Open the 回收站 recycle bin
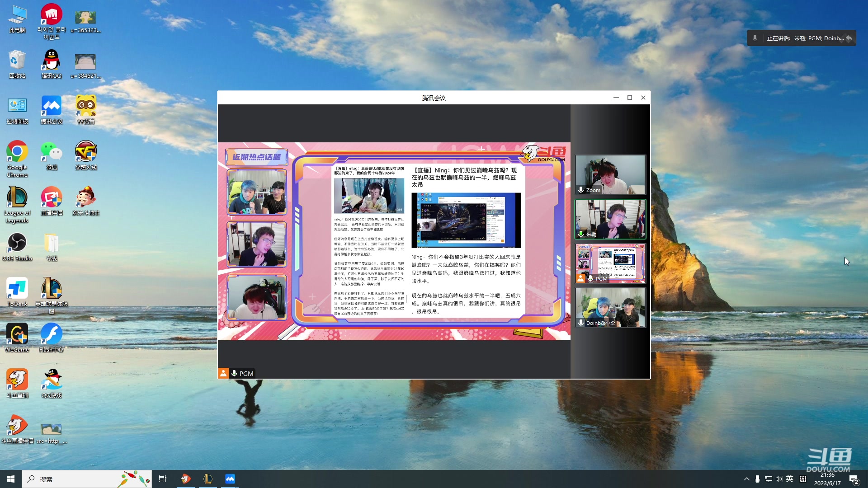The image size is (868, 488). [17, 64]
